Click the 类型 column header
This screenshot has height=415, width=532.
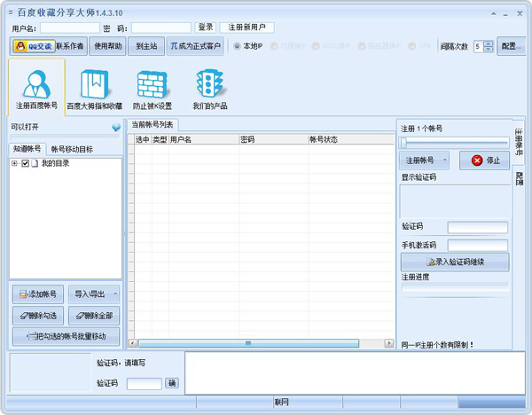click(x=160, y=139)
